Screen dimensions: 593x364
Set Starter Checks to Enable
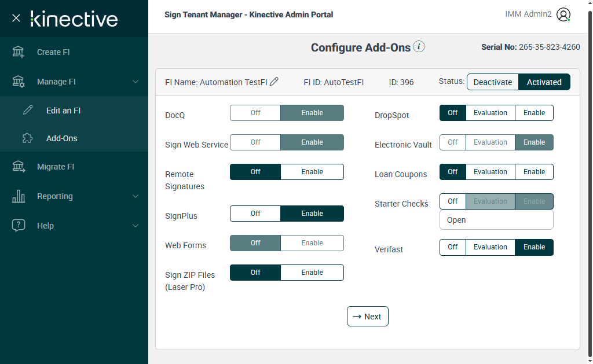pos(534,201)
